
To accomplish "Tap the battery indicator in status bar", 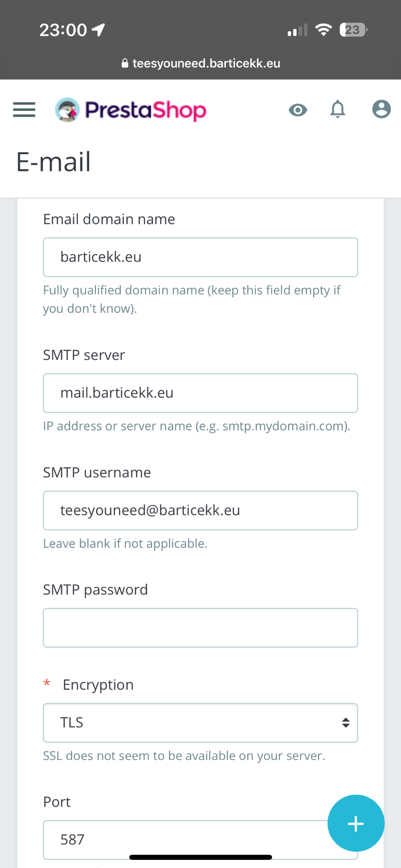I will tap(353, 30).
